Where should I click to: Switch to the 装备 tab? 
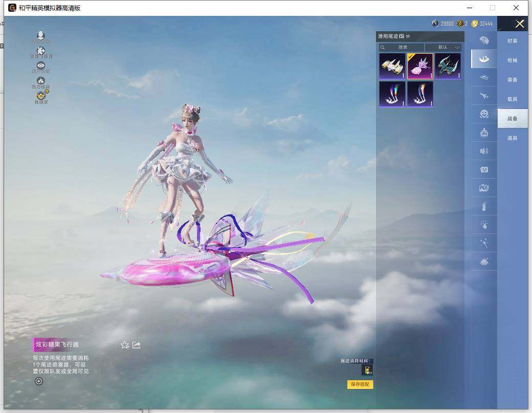[x=513, y=80]
